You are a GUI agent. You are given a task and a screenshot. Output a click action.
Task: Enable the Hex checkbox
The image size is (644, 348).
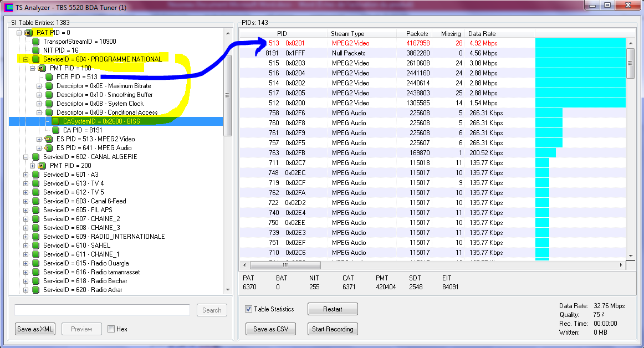click(111, 329)
